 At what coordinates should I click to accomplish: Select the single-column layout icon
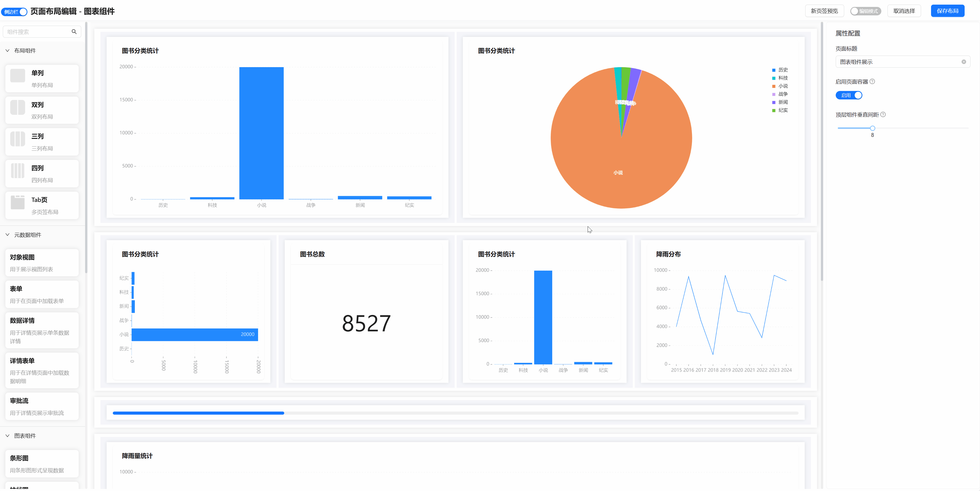coord(18,76)
